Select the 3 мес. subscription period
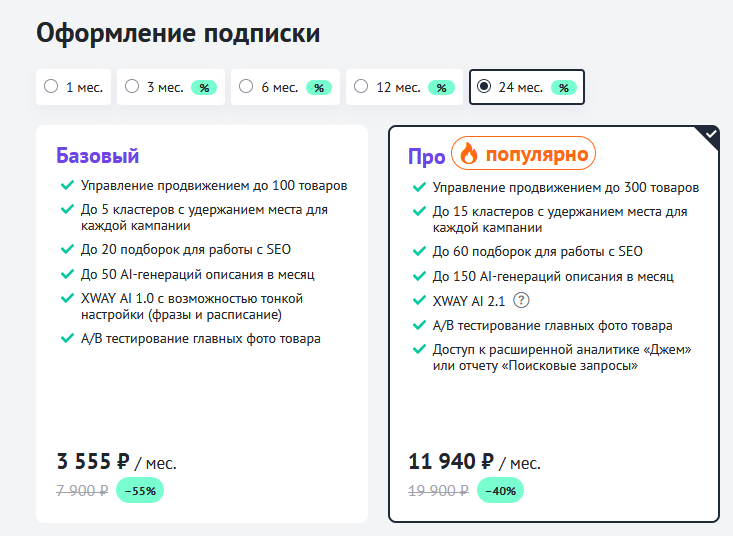Image resolution: width=733 pixels, height=536 pixels. click(x=132, y=87)
